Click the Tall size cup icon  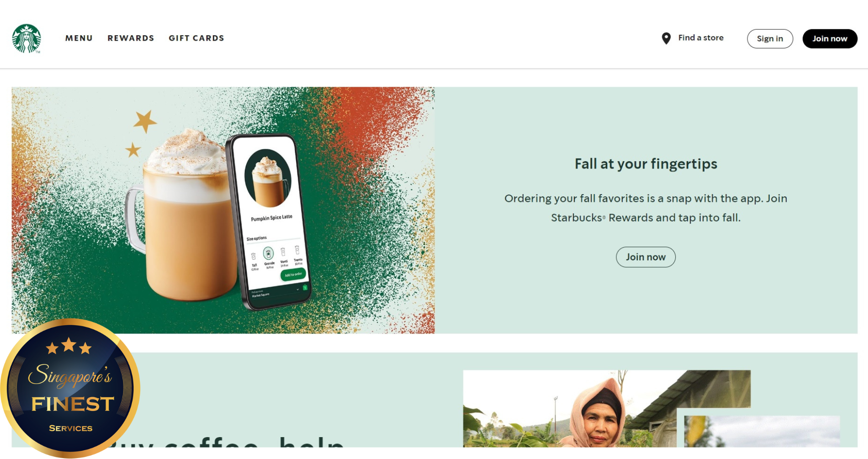(x=254, y=257)
